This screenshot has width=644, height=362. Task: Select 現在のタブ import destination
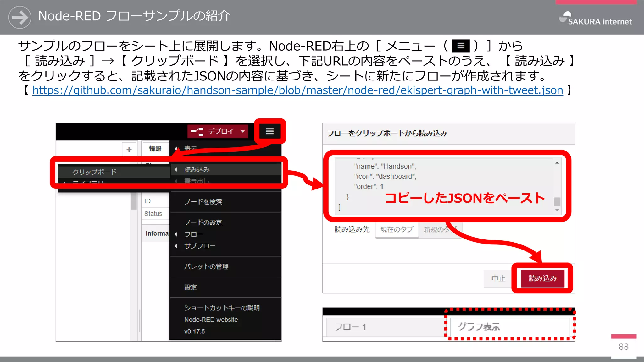tap(397, 229)
